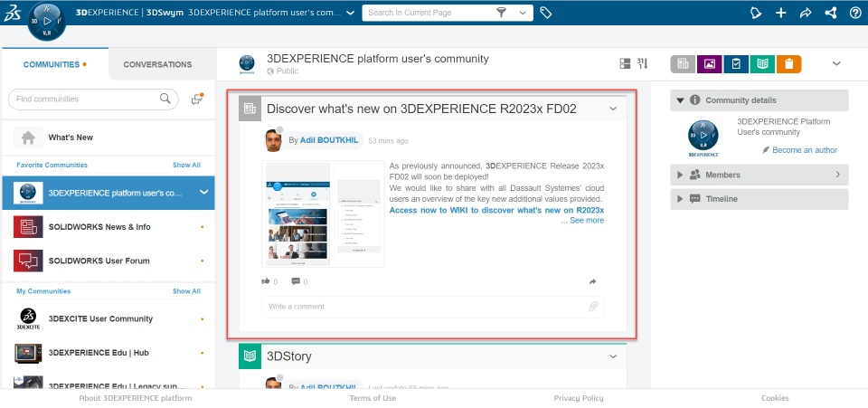Open Privacy Policy footer link
The height and width of the screenshot is (408, 868).
579,398
